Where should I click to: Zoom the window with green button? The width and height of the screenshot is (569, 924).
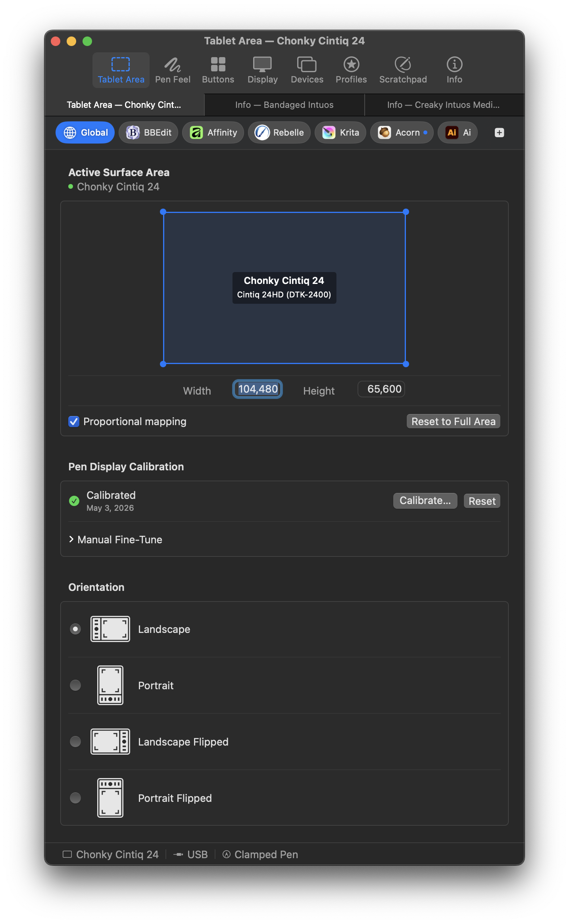[x=87, y=41]
